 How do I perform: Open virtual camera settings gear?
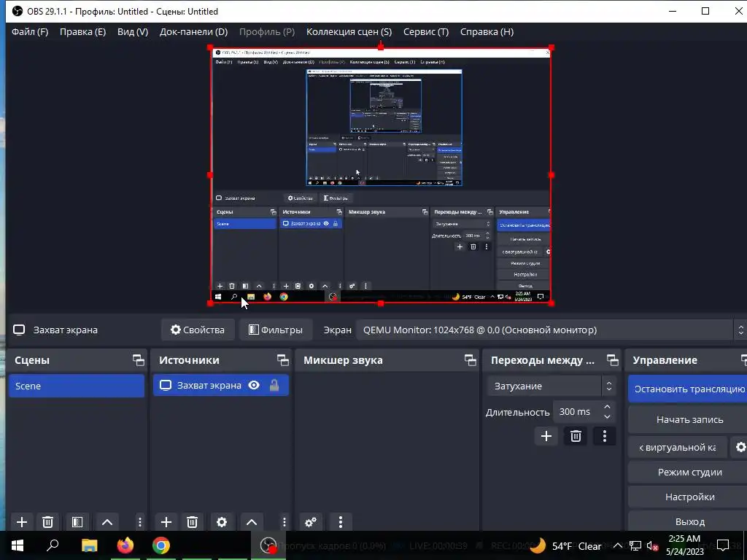tap(740, 447)
